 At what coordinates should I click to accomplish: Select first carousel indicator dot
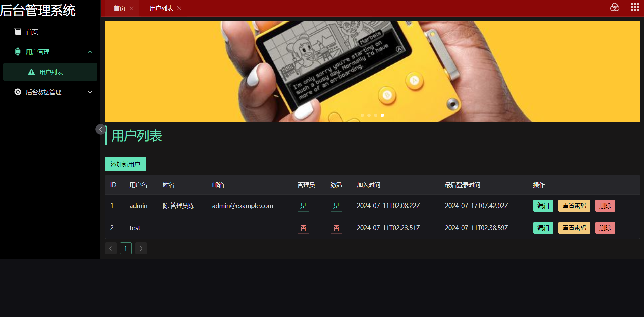362,115
